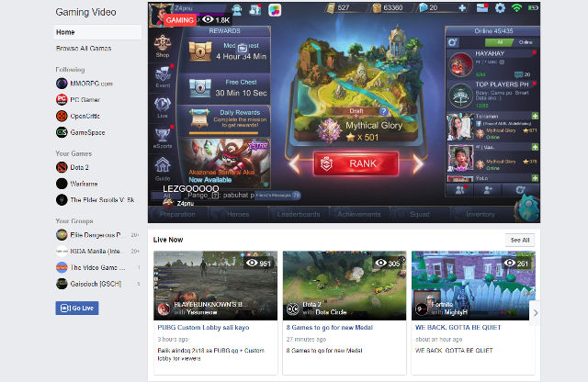Open the friends icon at bottom of friends panel

click(459, 190)
